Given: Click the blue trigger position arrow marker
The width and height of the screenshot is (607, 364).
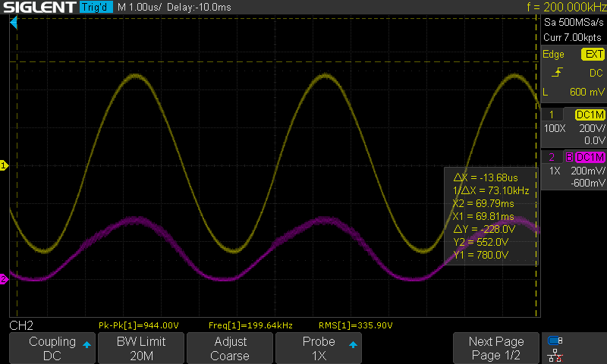Looking at the screenshot, I should point(14,24).
